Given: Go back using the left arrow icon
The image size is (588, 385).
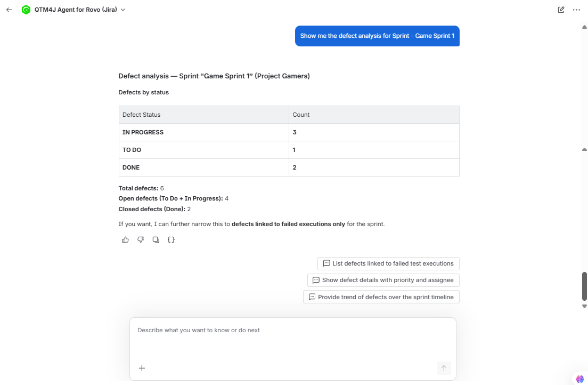Looking at the screenshot, I should 10,10.
